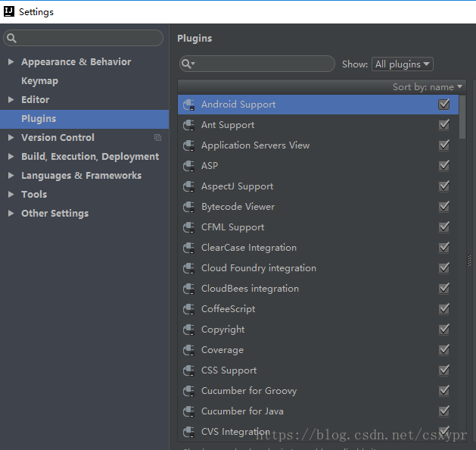This screenshot has height=450, width=476.
Task: Open the Sort by name dropdown
Action: tap(428, 87)
